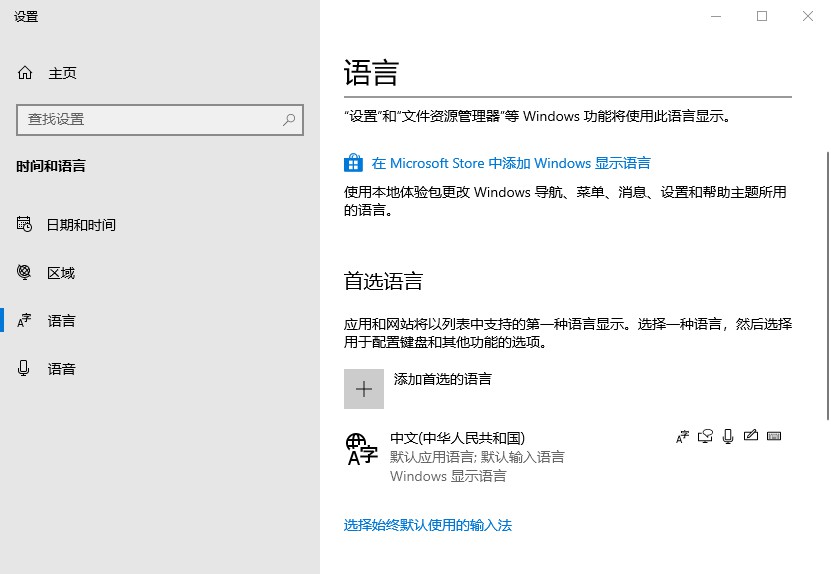The height and width of the screenshot is (574, 831).
Task: Click the plus icon to add a language
Action: (364, 389)
